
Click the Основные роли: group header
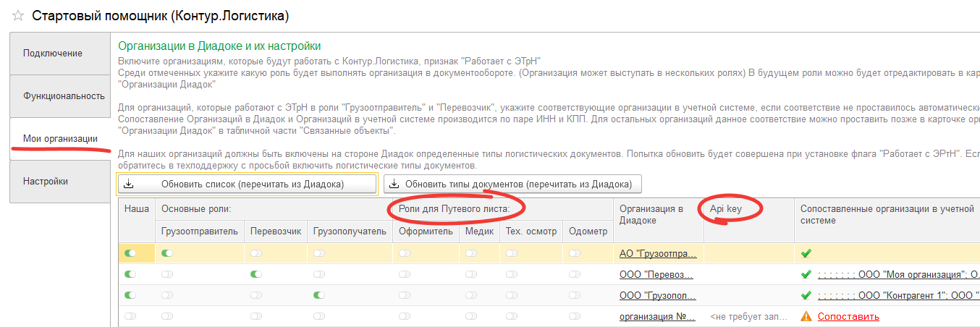pyautogui.click(x=274, y=210)
